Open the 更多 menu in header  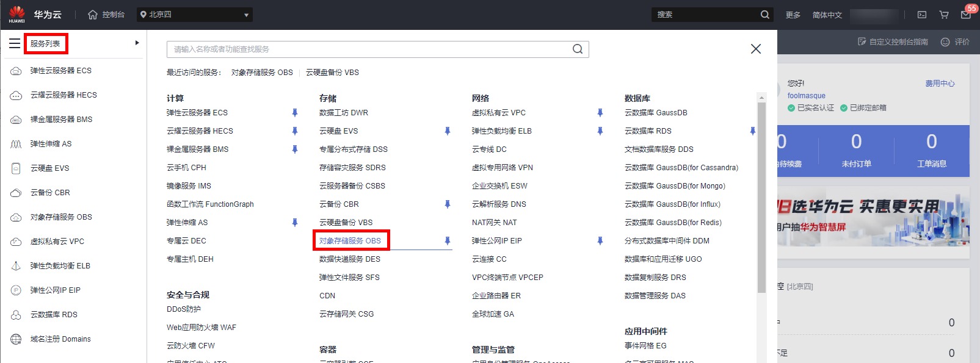tap(793, 15)
